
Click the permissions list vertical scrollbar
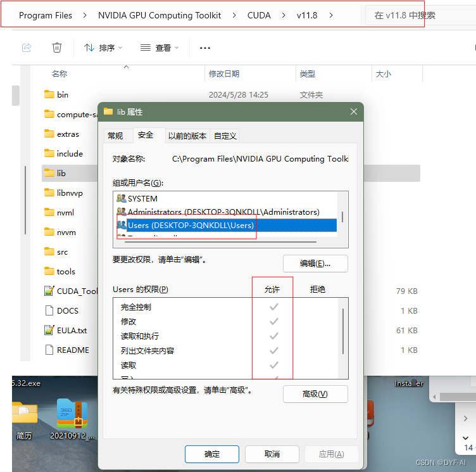(343, 331)
